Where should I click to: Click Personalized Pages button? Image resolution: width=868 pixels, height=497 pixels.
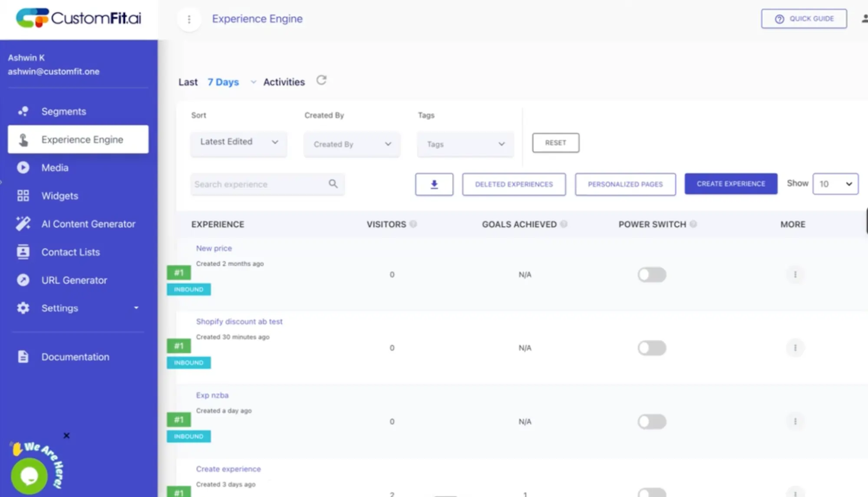coord(625,184)
